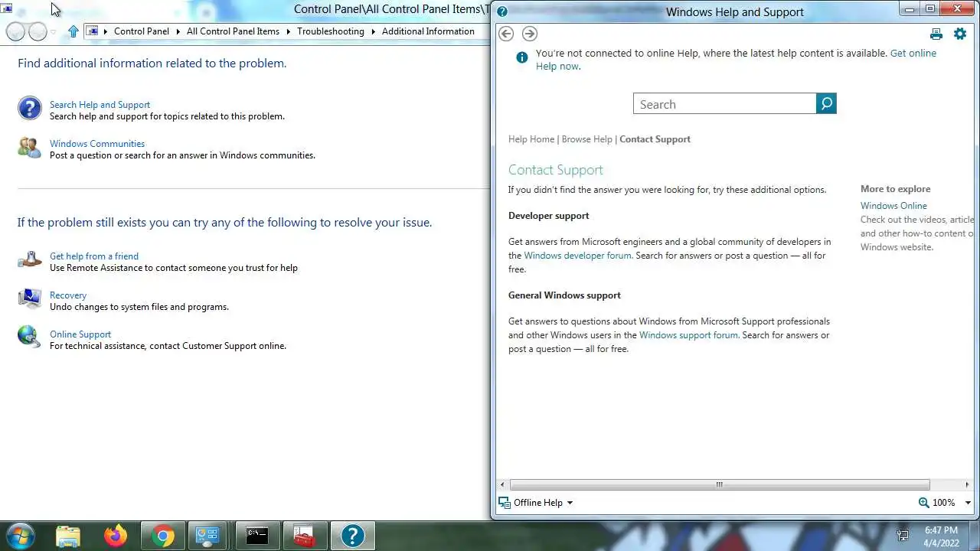Open File Explorer from the taskbar
980x551 pixels.
pyautogui.click(x=68, y=536)
